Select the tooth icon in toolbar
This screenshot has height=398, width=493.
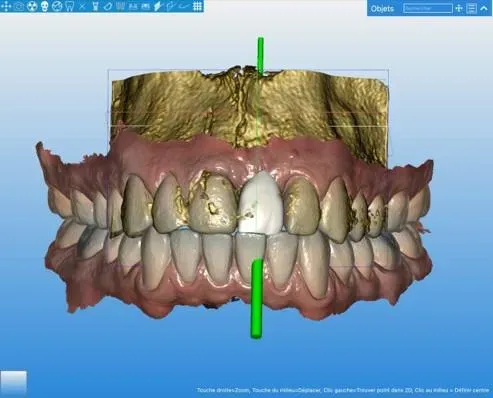69,6
